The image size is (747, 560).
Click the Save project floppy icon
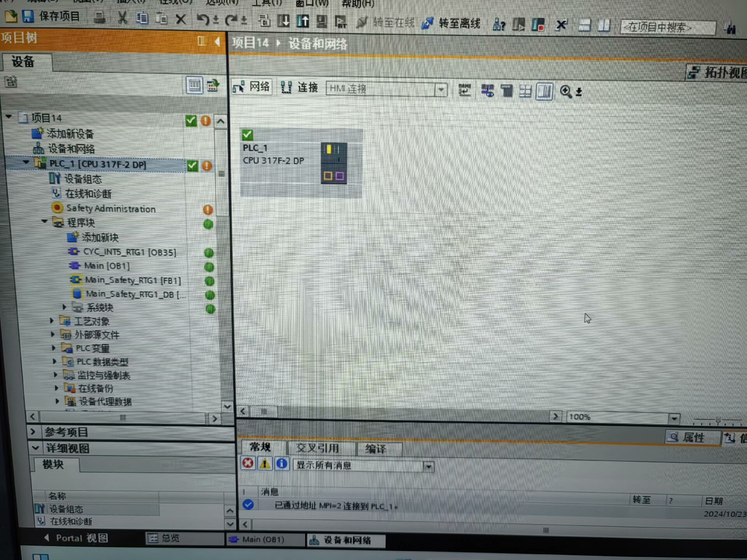pos(28,16)
